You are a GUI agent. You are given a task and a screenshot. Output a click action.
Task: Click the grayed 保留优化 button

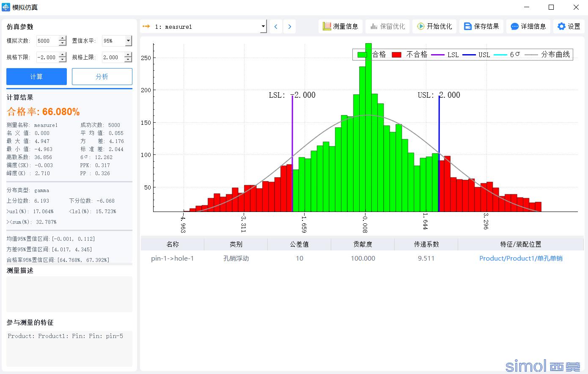pyautogui.click(x=388, y=26)
